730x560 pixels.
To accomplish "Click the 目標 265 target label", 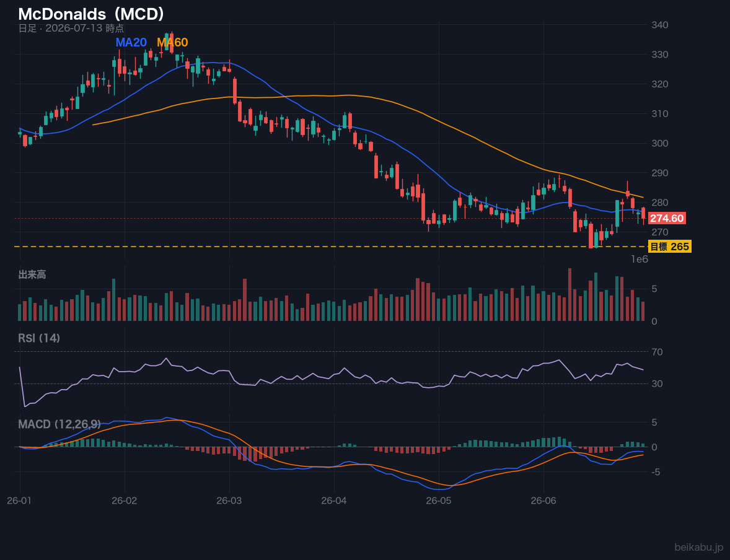I will [x=669, y=247].
